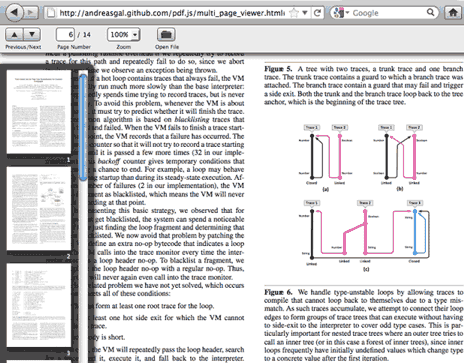
Task: Click in the Google search field
Action: tap(388, 13)
